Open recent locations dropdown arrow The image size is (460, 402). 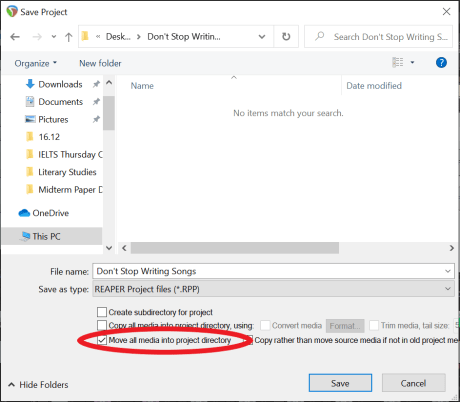point(54,37)
